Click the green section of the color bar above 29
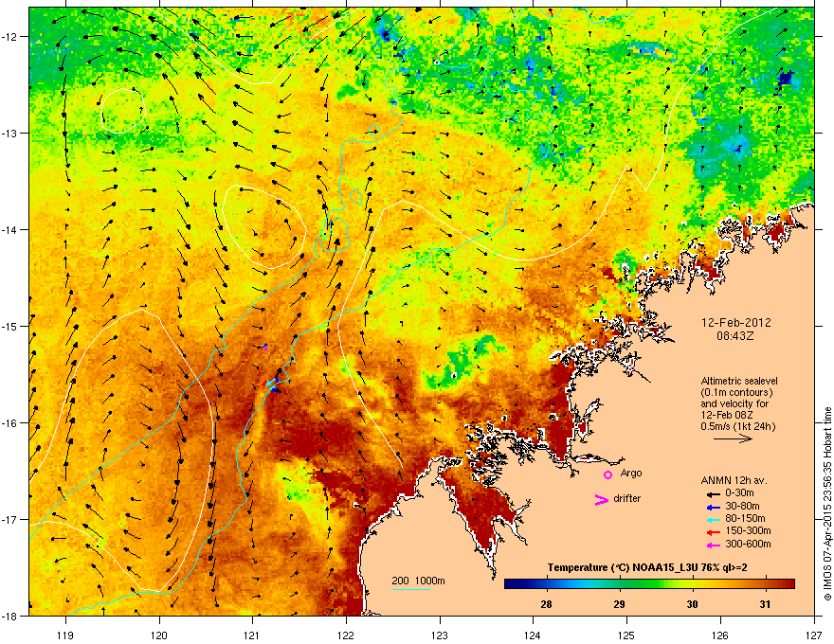The width and height of the screenshot is (834, 644). coord(620,584)
